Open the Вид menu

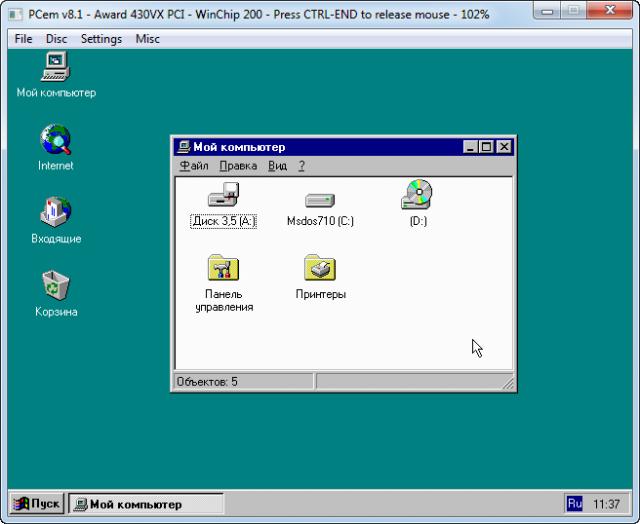pos(278,166)
